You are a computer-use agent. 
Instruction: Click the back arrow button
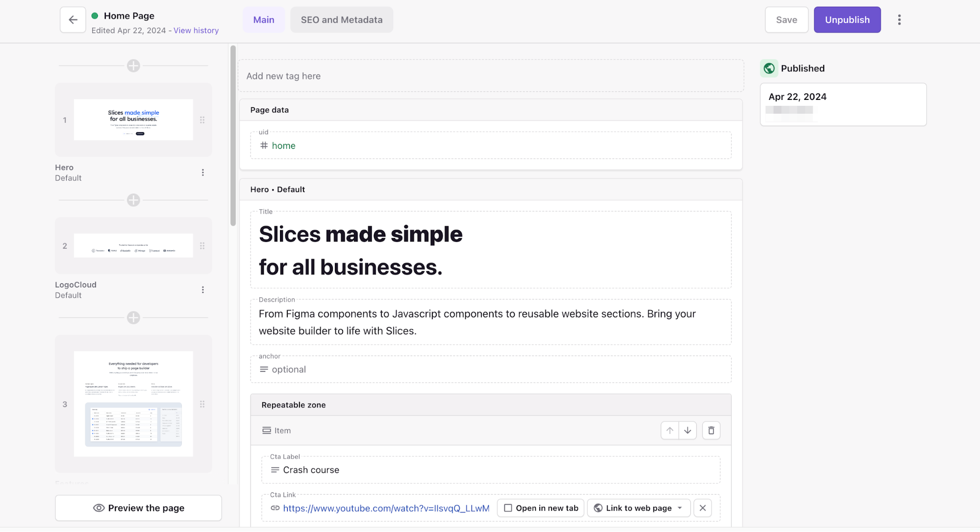click(x=73, y=20)
